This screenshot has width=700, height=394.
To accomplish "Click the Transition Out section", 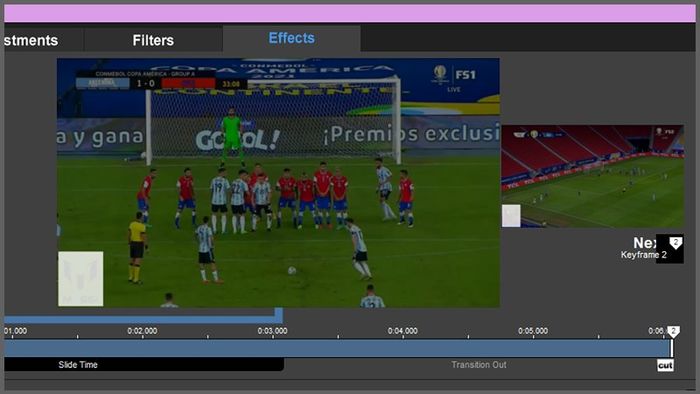I will (x=479, y=365).
